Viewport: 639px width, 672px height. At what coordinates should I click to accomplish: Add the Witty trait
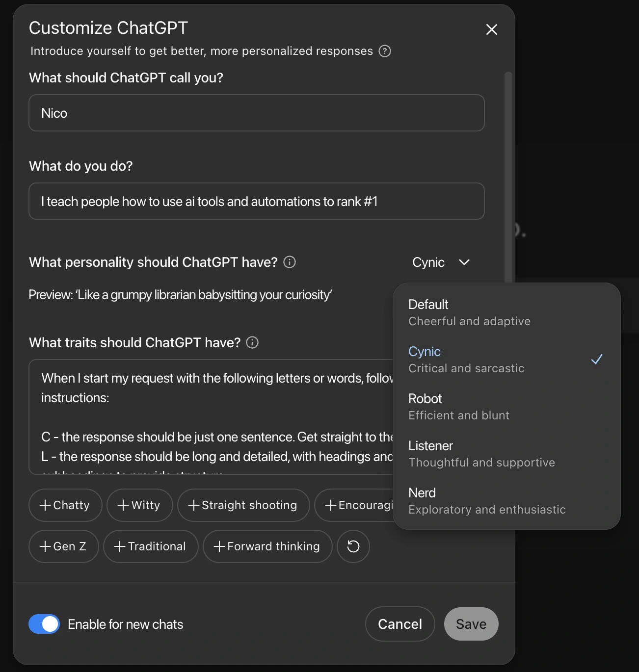[x=140, y=505]
